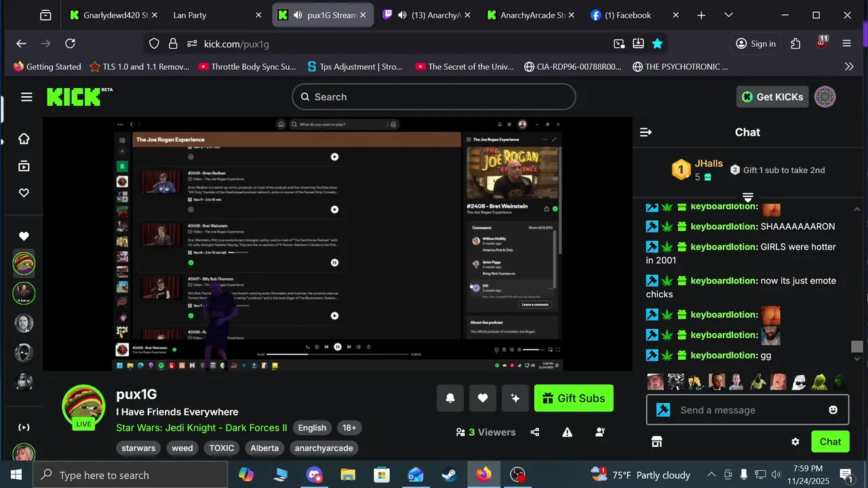Click the add-user icon beside report
The image size is (868, 488).
pos(600,432)
